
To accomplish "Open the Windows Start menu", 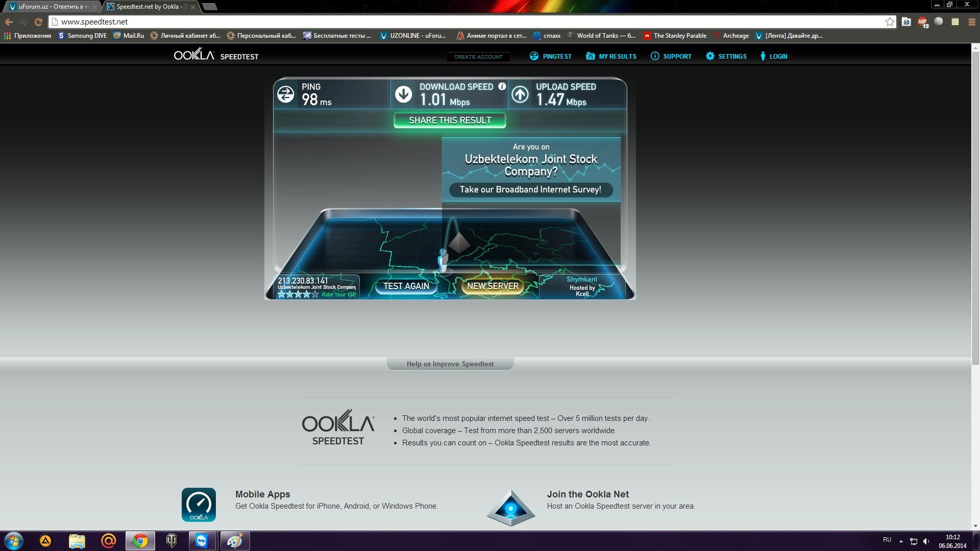I will click(x=14, y=541).
